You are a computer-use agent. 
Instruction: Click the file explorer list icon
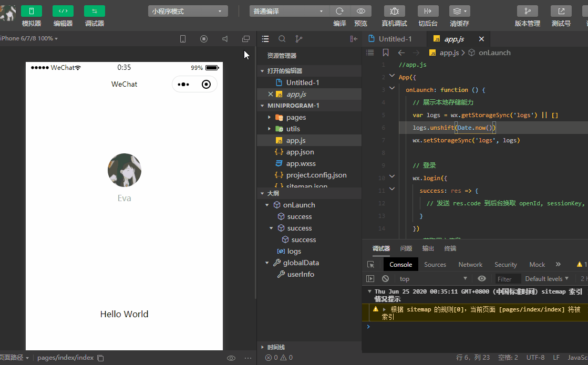coord(265,38)
